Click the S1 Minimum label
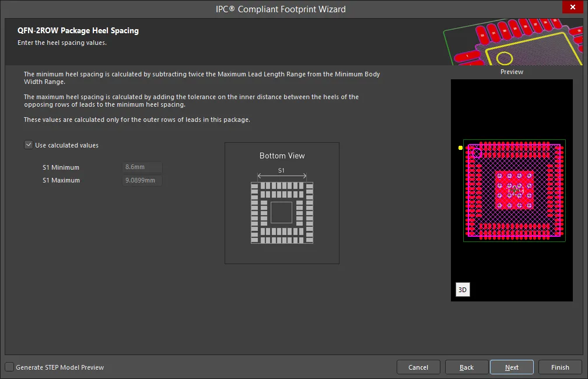This screenshot has height=379, width=588. (61, 167)
